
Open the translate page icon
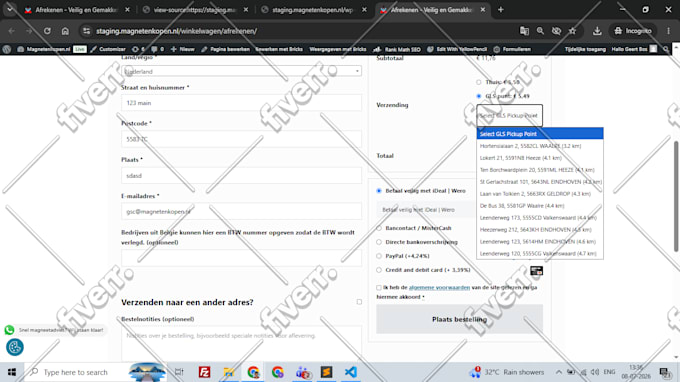click(524, 31)
